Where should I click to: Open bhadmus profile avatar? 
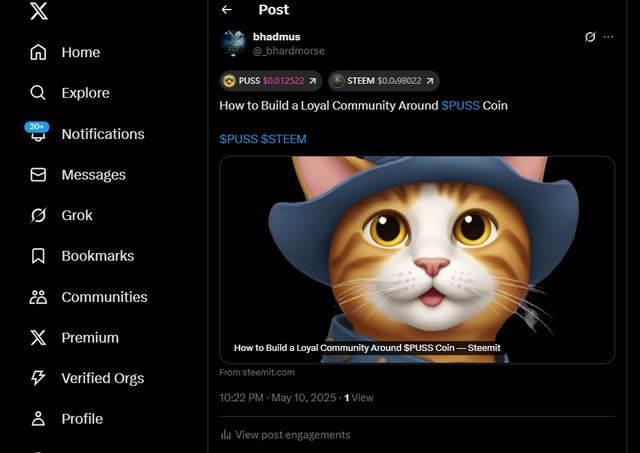pyautogui.click(x=233, y=43)
